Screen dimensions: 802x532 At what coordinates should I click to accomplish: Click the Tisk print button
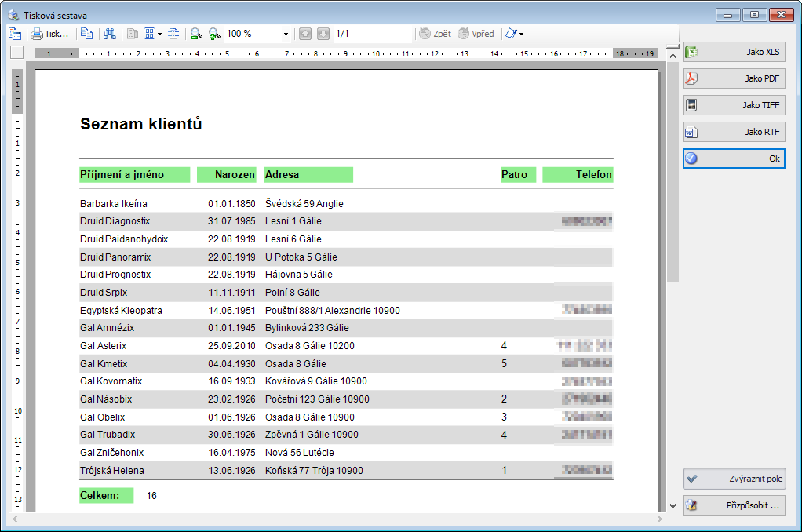coord(49,34)
